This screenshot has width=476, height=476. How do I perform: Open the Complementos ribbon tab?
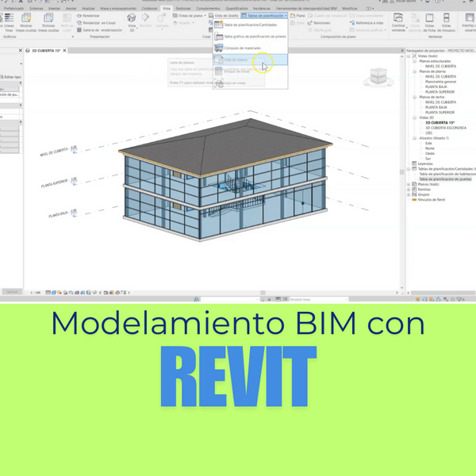point(208,8)
